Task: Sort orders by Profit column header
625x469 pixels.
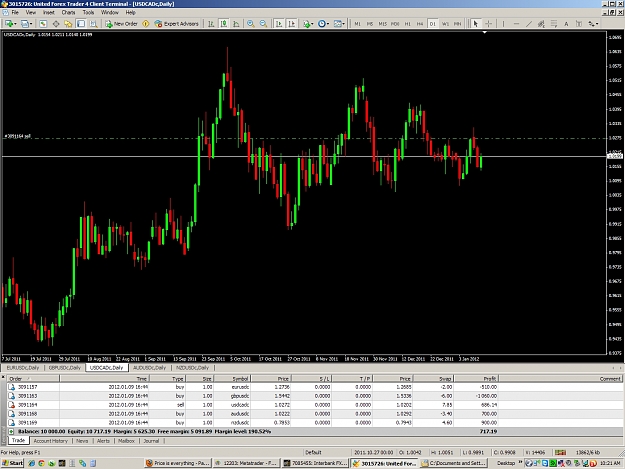Action: point(476,379)
